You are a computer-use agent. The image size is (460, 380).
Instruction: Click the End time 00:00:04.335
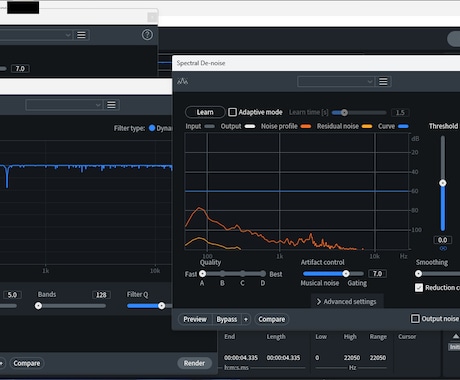[241, 358]
